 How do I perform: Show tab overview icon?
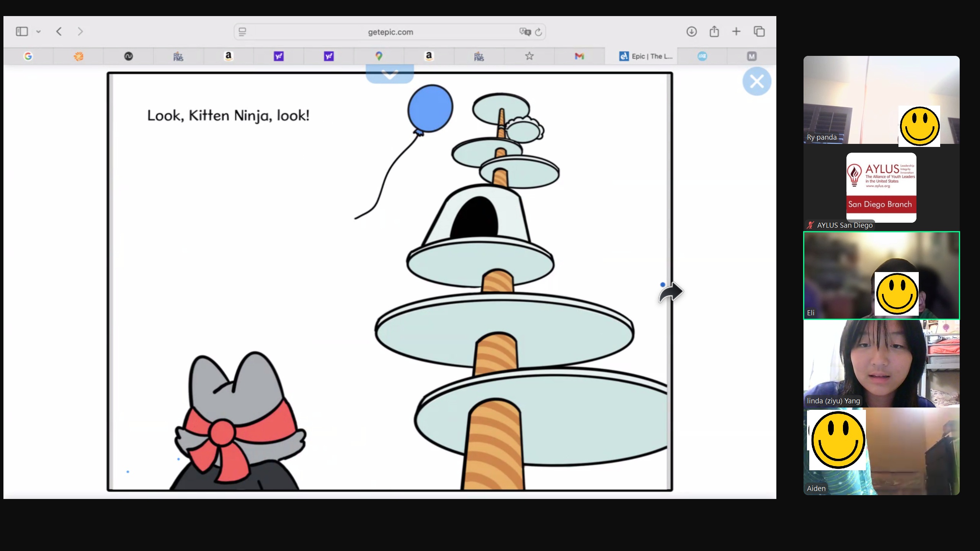tap(759, 31)
